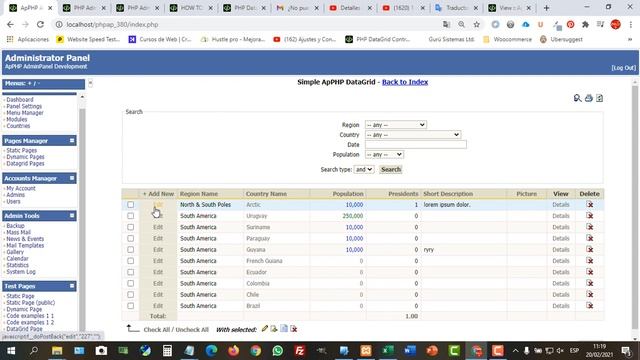Collapse the left sidebar panel
The width and height of the screenshot is (640, 360).
click(90, 83)
